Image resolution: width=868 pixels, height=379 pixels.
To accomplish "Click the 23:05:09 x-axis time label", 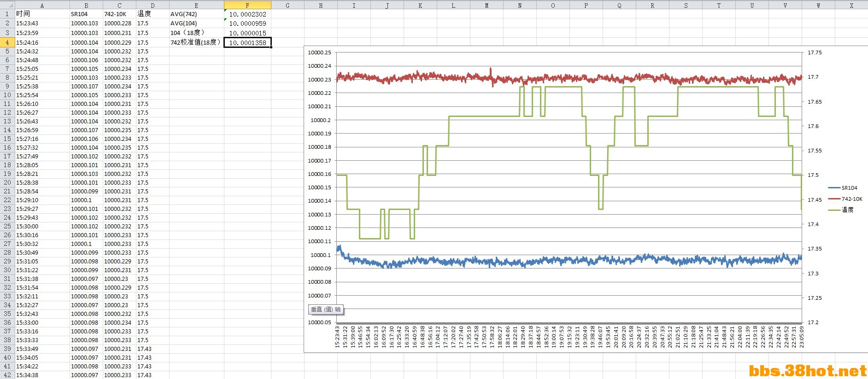I will pyautogui.click(x=801, y=337).
